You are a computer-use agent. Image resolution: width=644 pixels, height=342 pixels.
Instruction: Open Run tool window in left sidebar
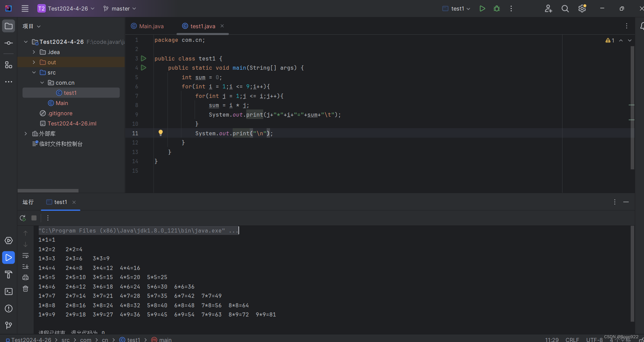[x=8, y=258]
